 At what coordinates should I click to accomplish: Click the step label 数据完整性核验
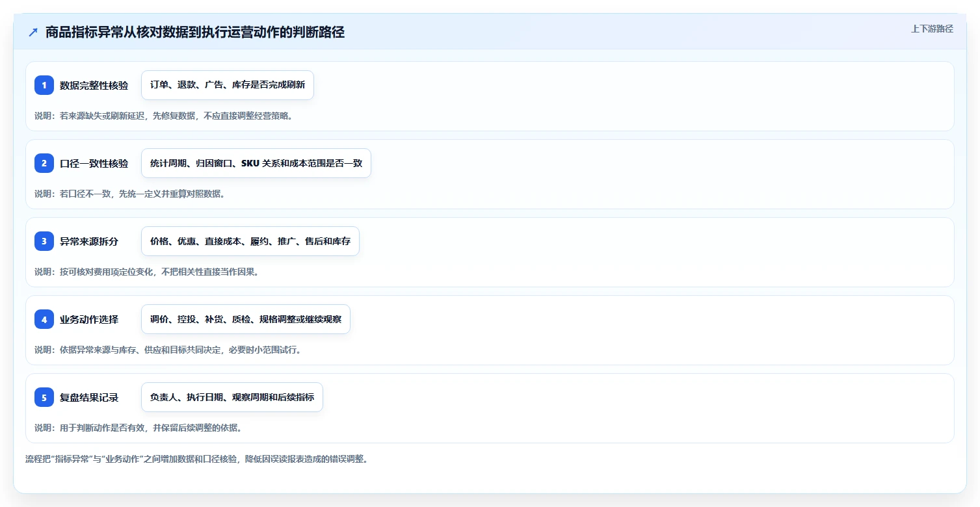pos(94,85)
